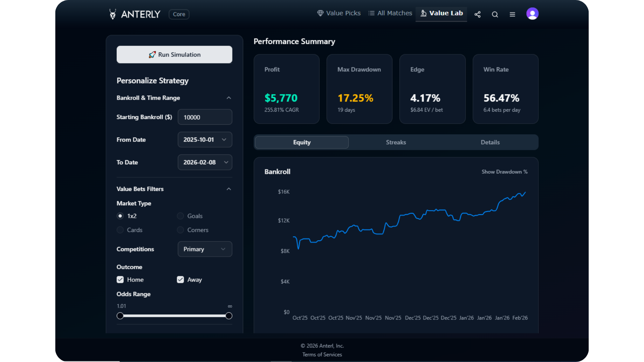
Task: Open the share panel
Action: pos(477,14)
